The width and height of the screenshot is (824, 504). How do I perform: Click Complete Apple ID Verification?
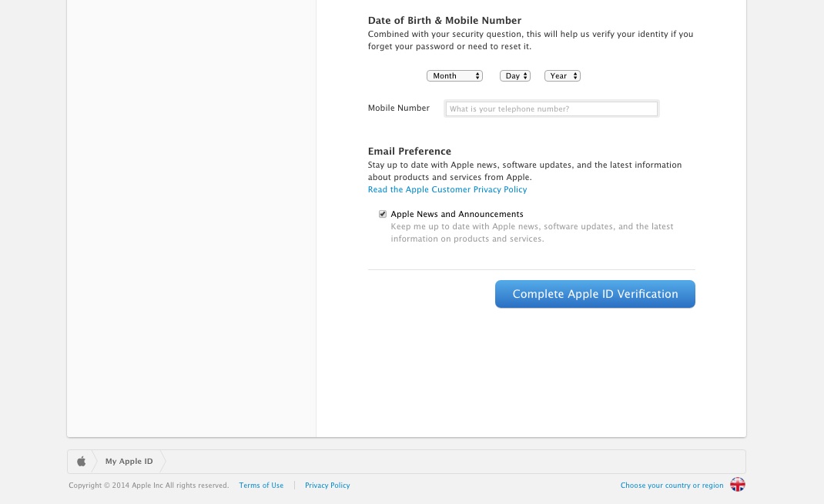[595, 294]
